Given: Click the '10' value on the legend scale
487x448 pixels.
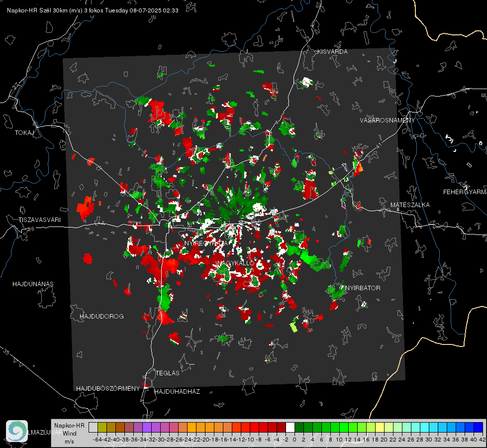Looking at the screenshot, I should (339, 440).
